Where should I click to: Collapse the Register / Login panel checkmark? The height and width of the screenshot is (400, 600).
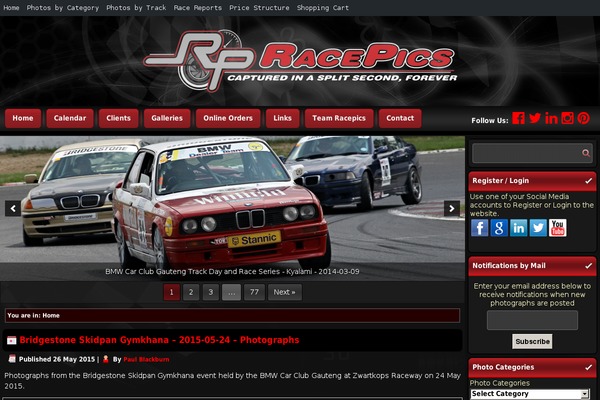point(589,181)
